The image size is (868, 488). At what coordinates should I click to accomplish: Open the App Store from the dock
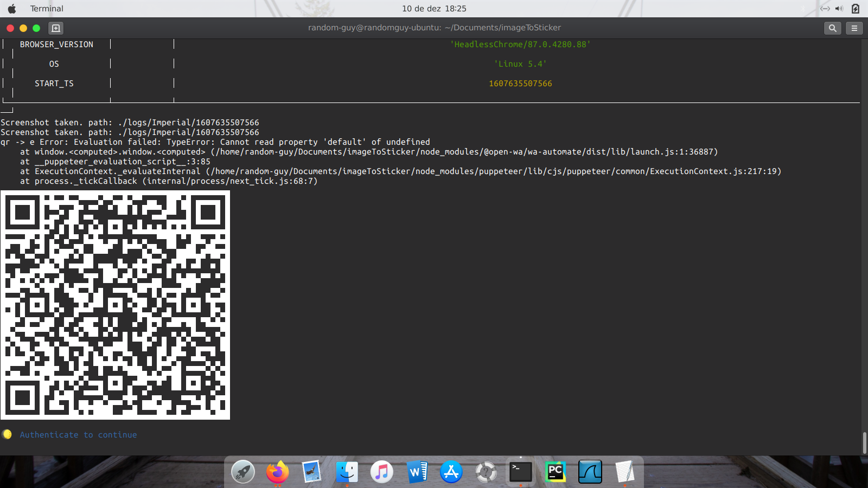coord(451,472)
